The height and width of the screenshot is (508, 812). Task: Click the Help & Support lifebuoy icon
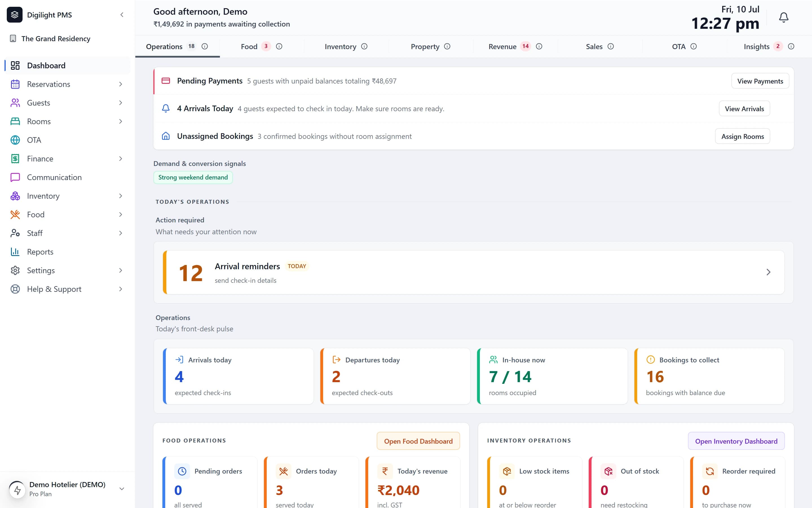pyautogui.click(x=15, y=289)
